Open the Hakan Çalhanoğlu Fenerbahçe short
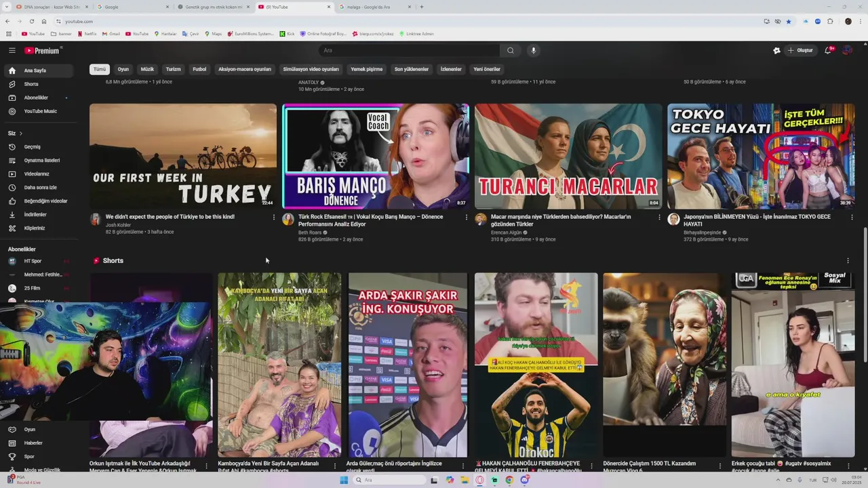 [x=536, y=365]
